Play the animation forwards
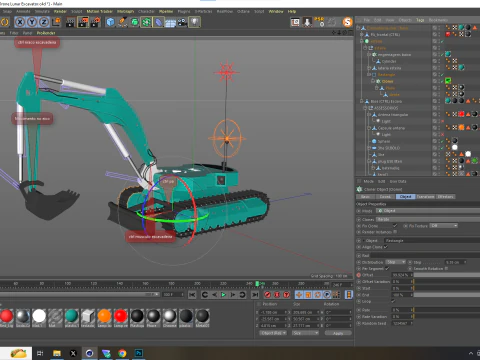Viewport: 480px width, 360px height. point(224,295)
